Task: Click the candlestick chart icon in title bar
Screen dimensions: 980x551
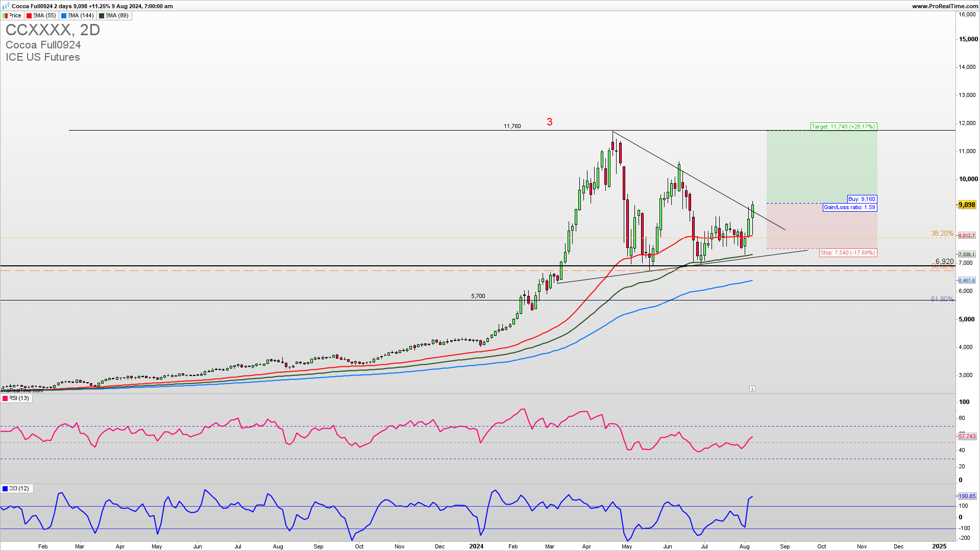Action: pos(6,6)
